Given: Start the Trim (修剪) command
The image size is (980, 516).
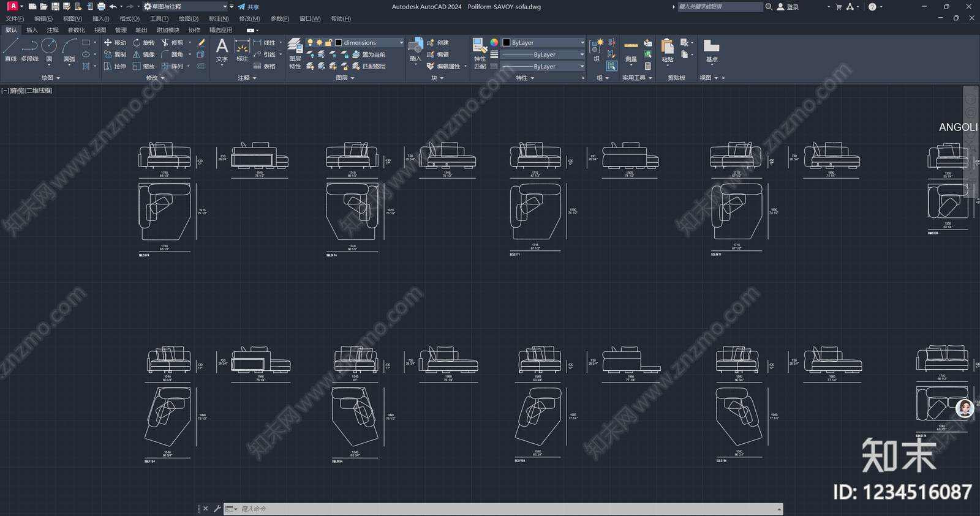Looking at the screenshot, I should (172, 43).
